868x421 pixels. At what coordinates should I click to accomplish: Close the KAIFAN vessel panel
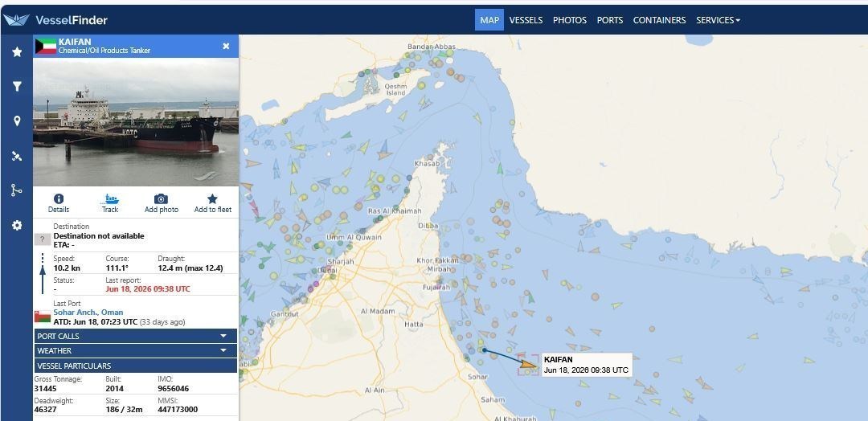coord(226,46)
